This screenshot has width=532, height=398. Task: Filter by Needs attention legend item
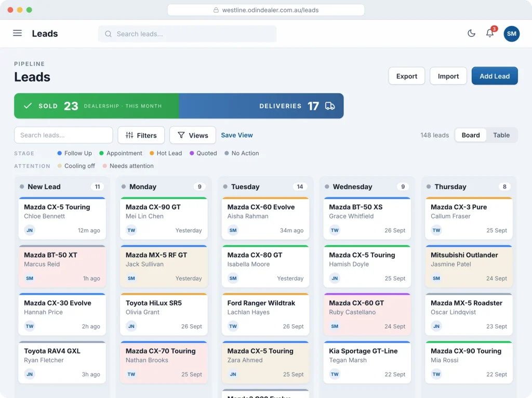coord(128,166)
